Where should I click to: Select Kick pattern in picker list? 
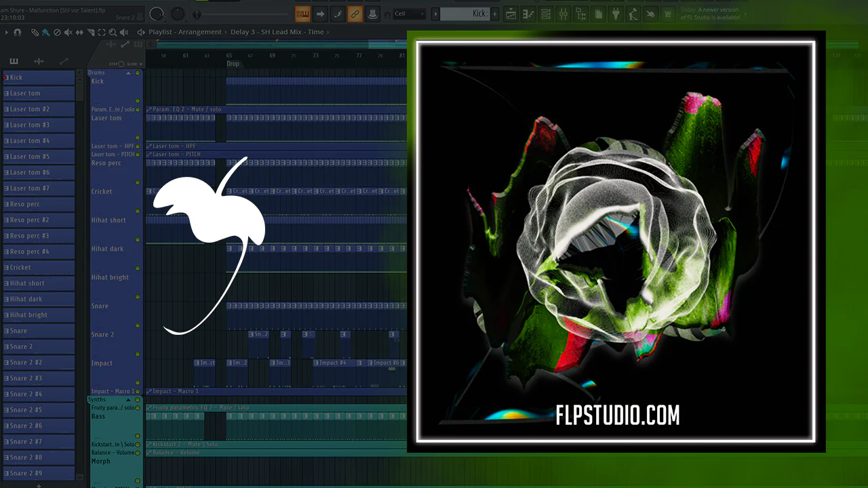coord(39,77)
